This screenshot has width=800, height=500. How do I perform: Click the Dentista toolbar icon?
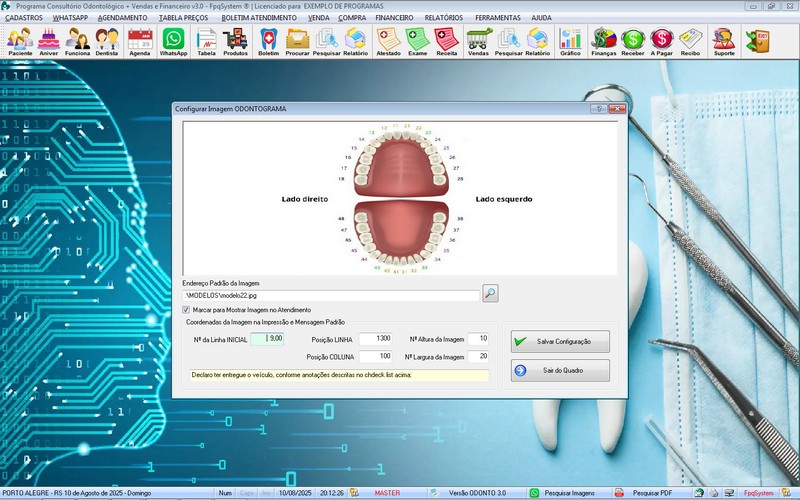tap(108, 41)
